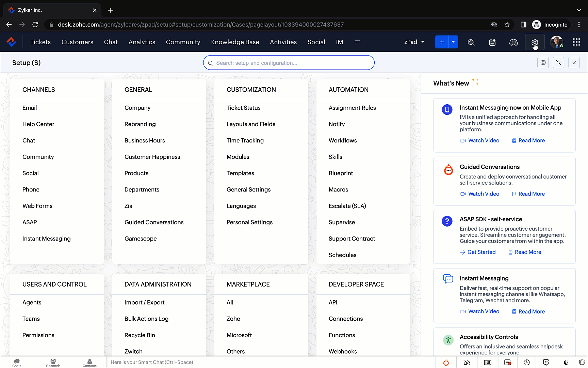Screen dimensions: 588x368
Task: Open Blueprint under Automation
Action: 341,173
